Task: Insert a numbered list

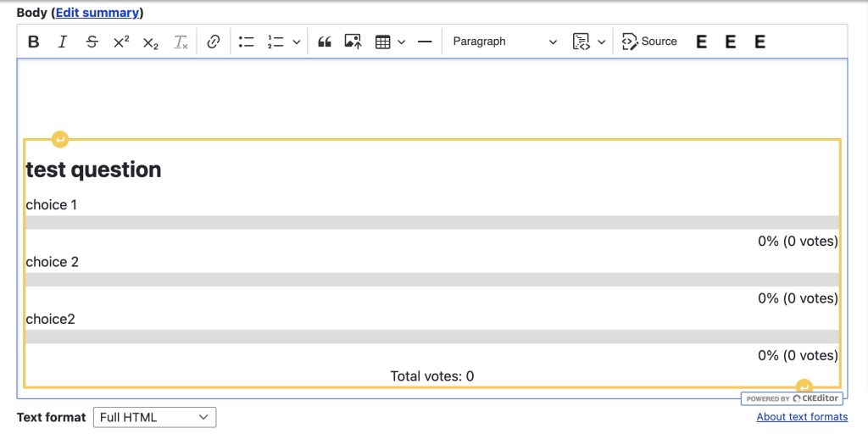Action: (x=275, y=42)
